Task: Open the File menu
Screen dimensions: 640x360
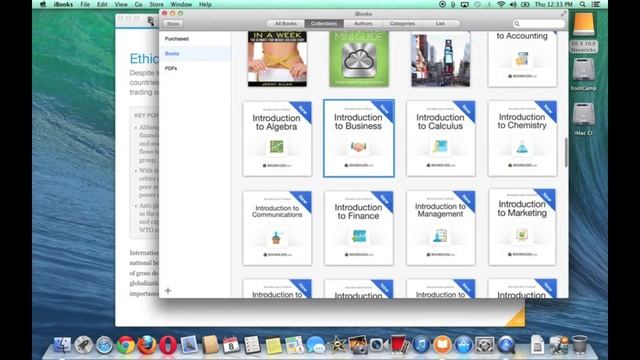Action: pos(85,4)
